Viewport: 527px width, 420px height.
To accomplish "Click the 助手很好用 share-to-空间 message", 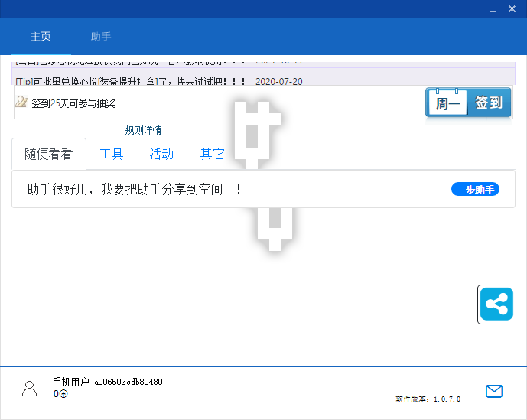I will (x=135, y=189).
